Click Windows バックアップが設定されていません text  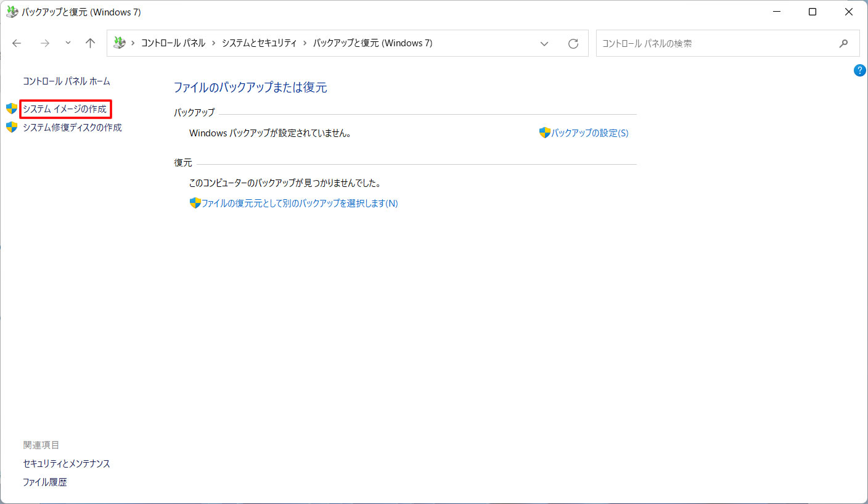click(270, 133)
